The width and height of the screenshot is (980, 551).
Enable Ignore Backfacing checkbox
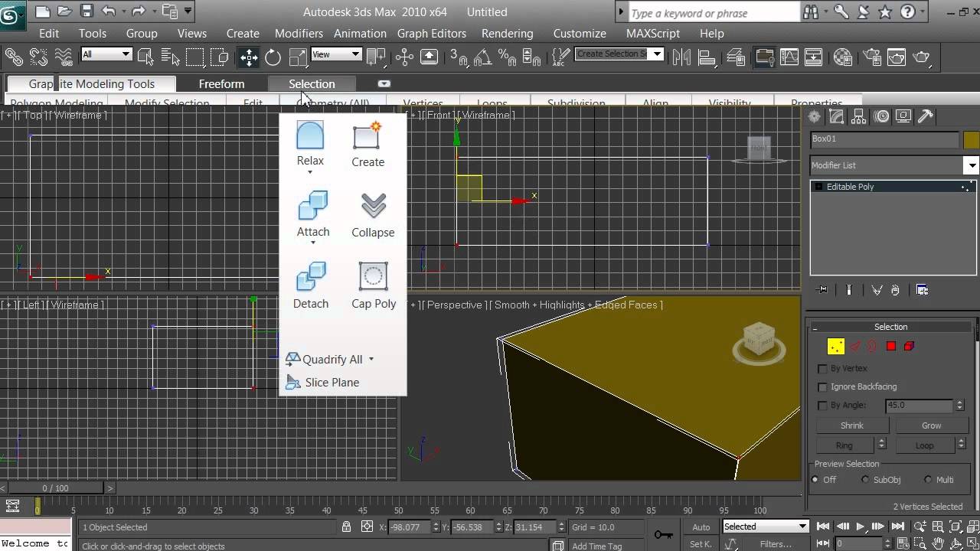823,386
